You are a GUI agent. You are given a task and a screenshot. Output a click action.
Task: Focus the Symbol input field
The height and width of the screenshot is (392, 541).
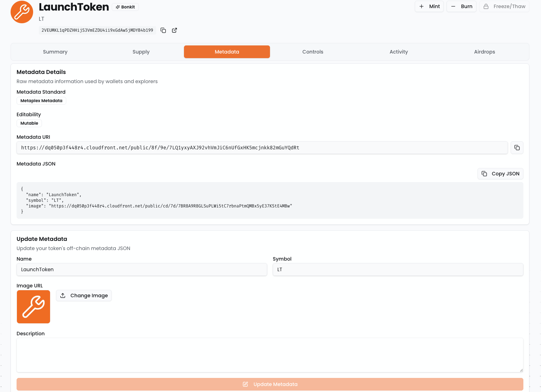398,269
